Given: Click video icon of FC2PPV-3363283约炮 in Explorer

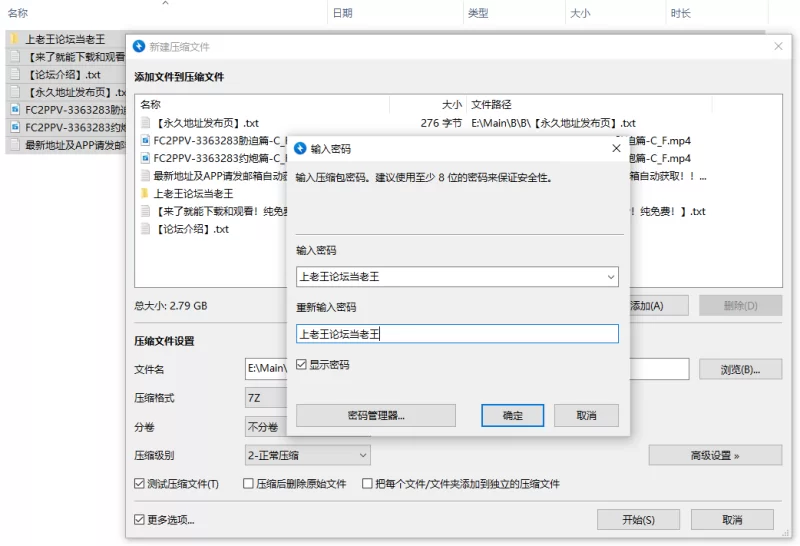Looking at the screenshot, I should 15,127.
